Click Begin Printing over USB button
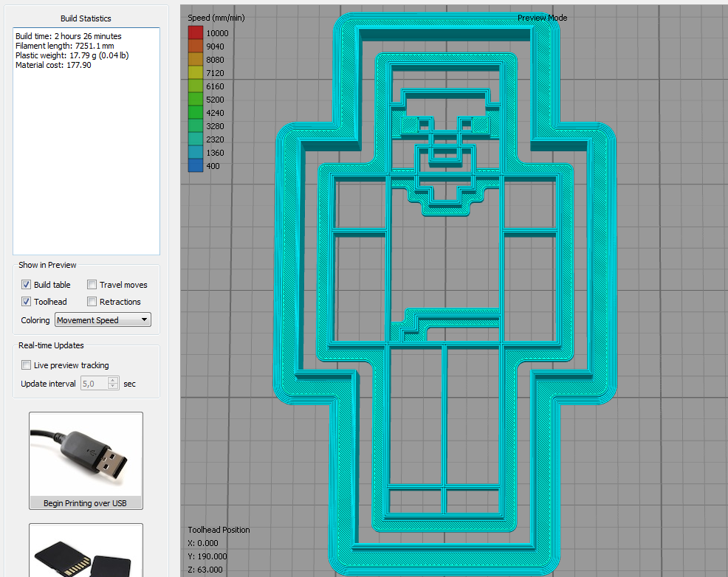 coord(86,460)
